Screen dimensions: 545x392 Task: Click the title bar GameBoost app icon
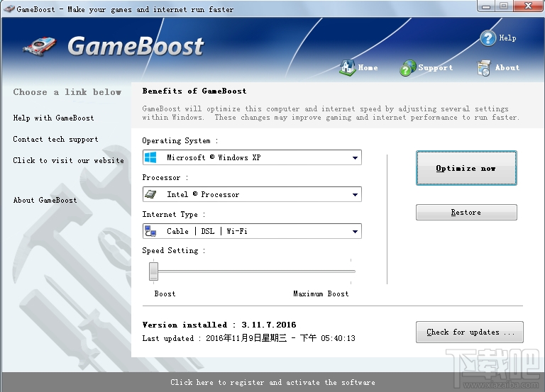click(x=9, y=9)
